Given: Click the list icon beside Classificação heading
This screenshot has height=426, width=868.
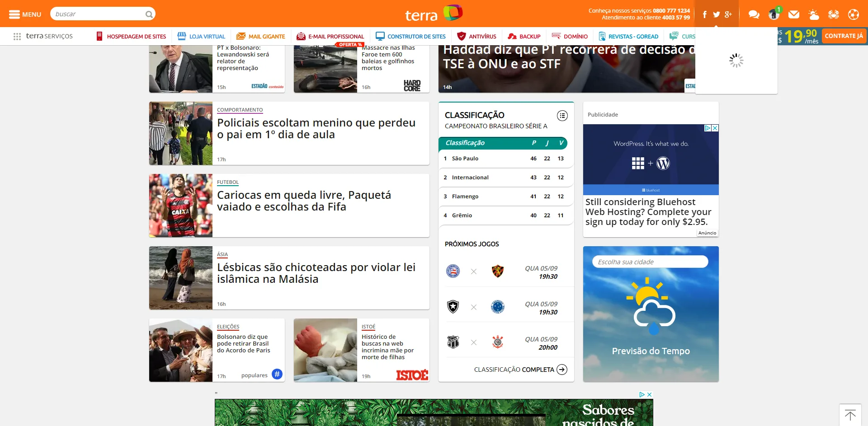Looking at the screenshot, I should (x=562, y=116).
